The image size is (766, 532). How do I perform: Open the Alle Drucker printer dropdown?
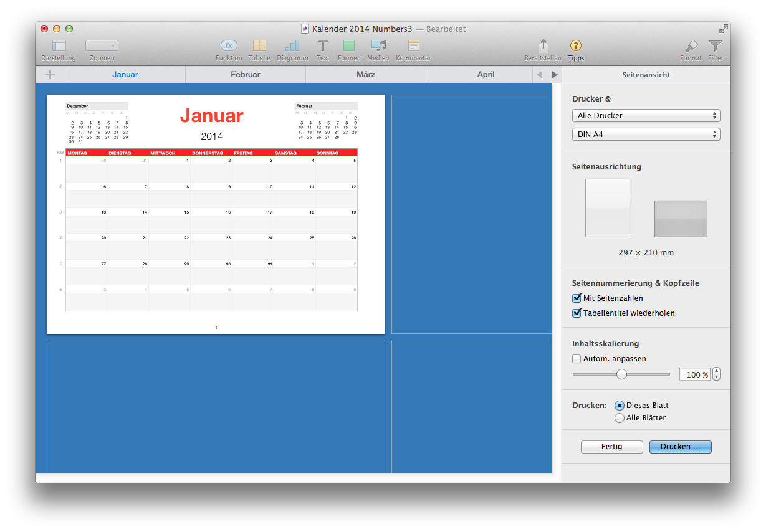click(646, 116)
